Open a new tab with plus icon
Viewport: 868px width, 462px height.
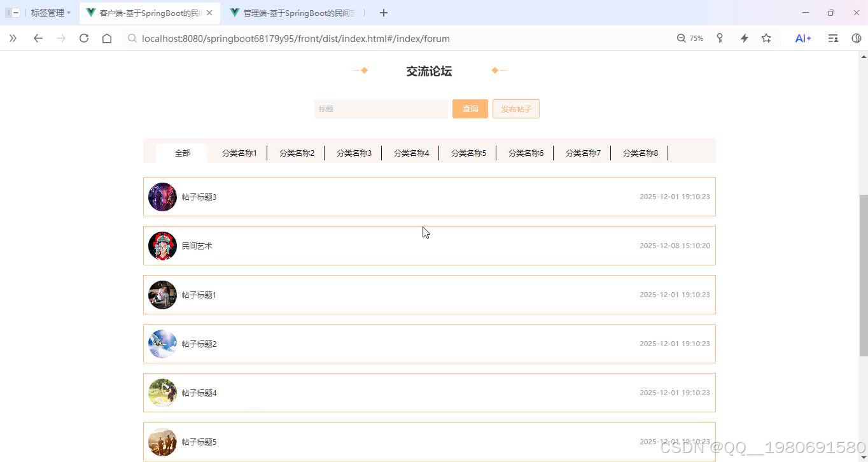(383, 13)
